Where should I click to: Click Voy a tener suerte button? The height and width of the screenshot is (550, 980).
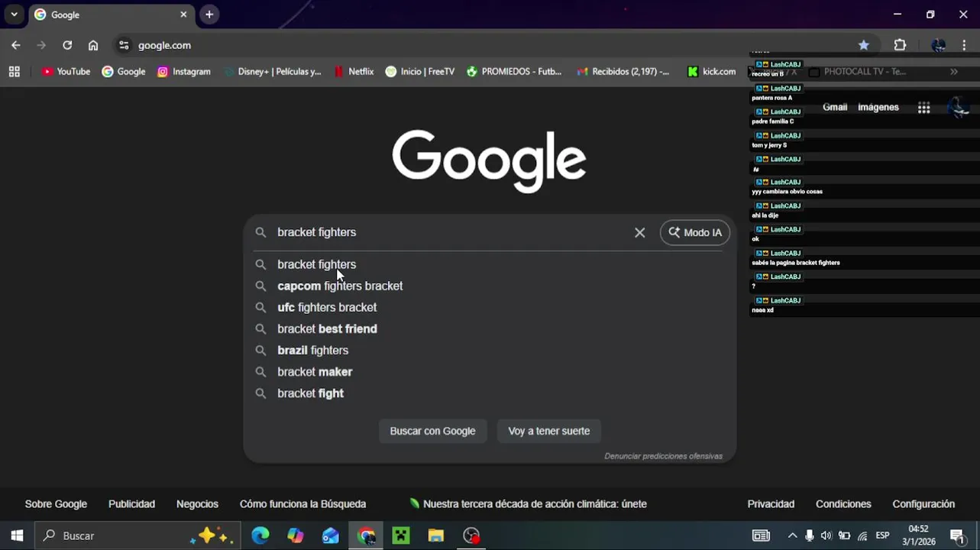pos(549,431)
